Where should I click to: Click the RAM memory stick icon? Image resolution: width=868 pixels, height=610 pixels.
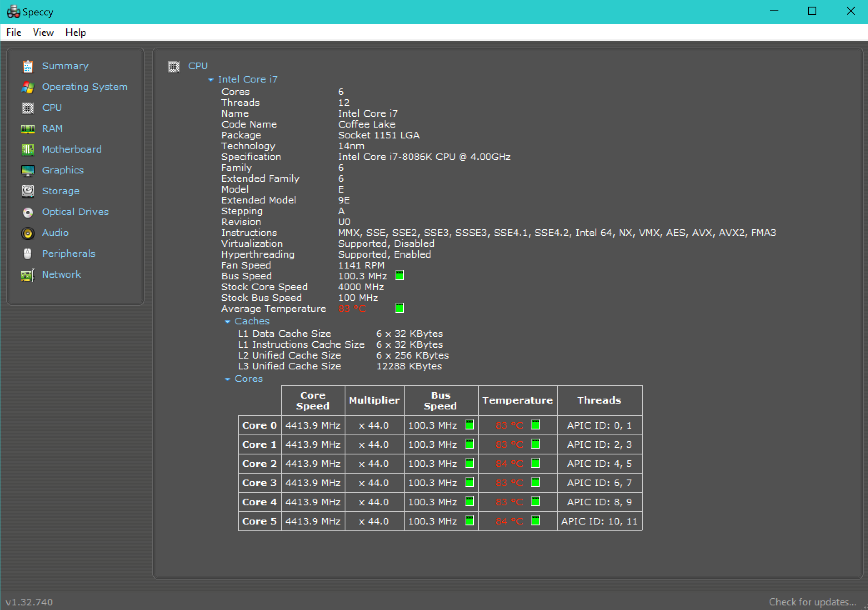[x=28, y=129]
